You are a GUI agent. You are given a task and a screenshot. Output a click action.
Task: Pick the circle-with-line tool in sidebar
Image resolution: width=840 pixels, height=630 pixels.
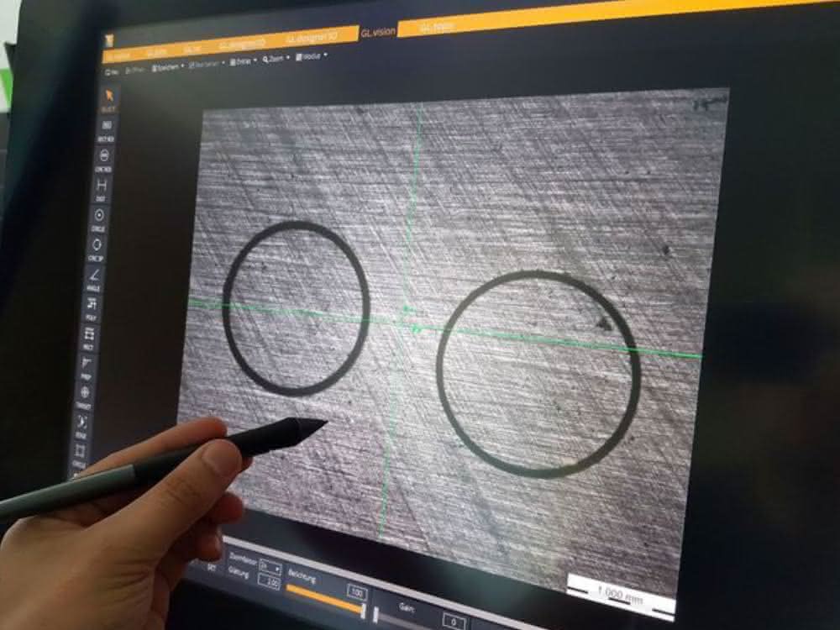coord(103,159)
